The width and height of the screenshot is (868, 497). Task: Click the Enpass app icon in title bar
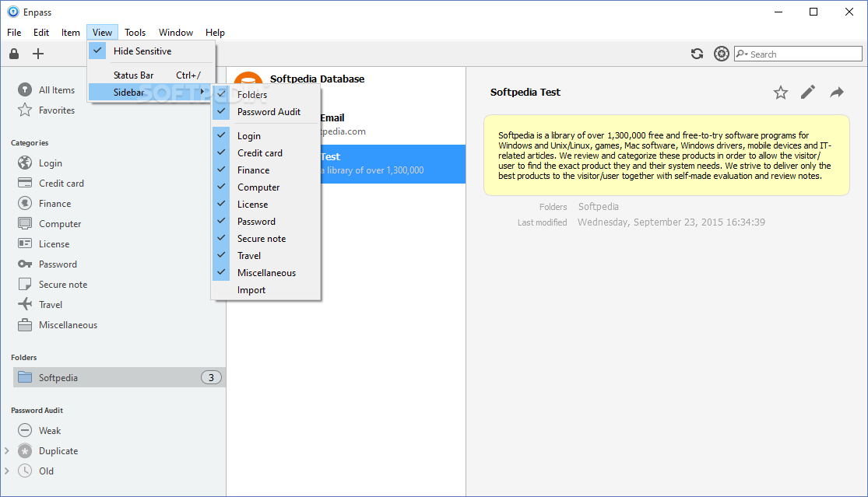12,12
